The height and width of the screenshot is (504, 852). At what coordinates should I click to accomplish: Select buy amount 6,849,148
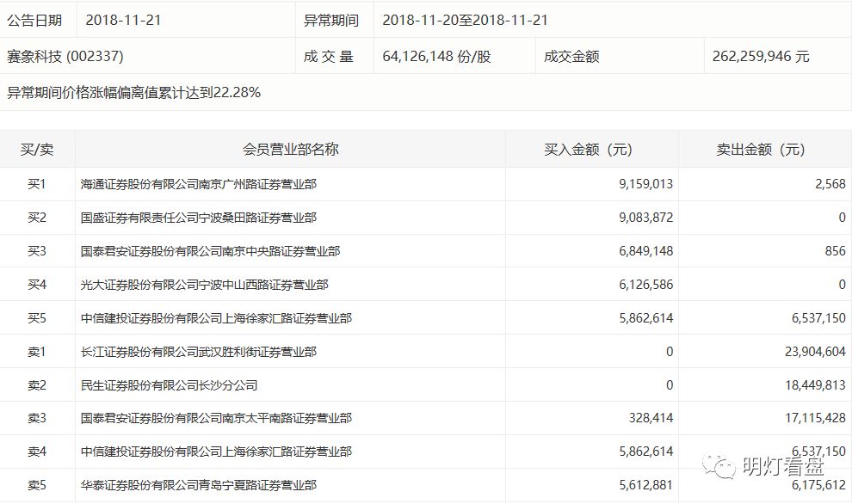645,251
